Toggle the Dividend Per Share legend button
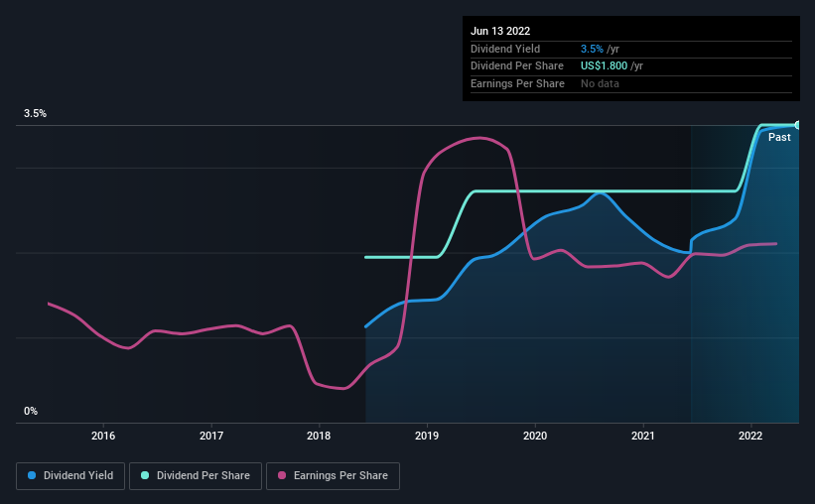 click(196, 476)
